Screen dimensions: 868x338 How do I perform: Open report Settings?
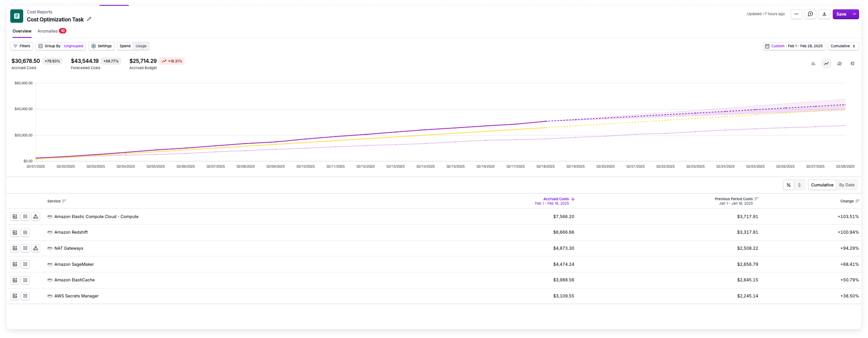[x=102, y=46]
